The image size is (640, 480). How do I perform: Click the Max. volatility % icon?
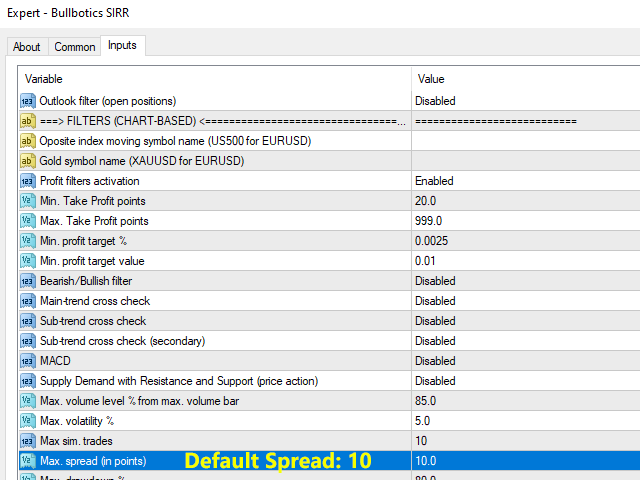click(x=28, y=421)
